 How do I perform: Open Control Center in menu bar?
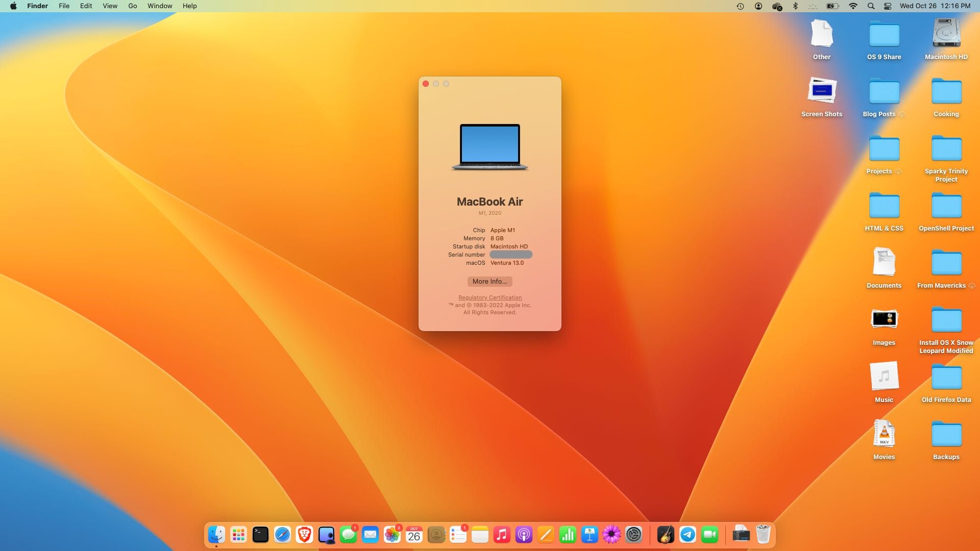click(x=888, y=6)
